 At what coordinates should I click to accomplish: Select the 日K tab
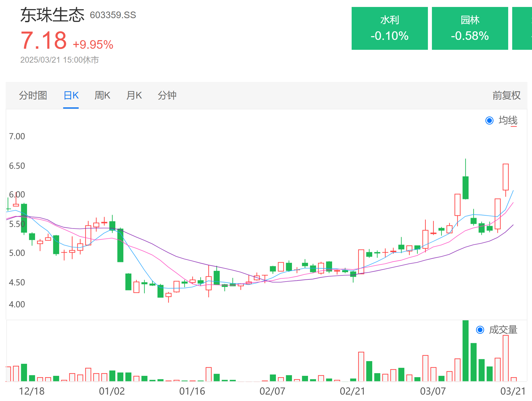pyautogui.click(x=71, y=95)
